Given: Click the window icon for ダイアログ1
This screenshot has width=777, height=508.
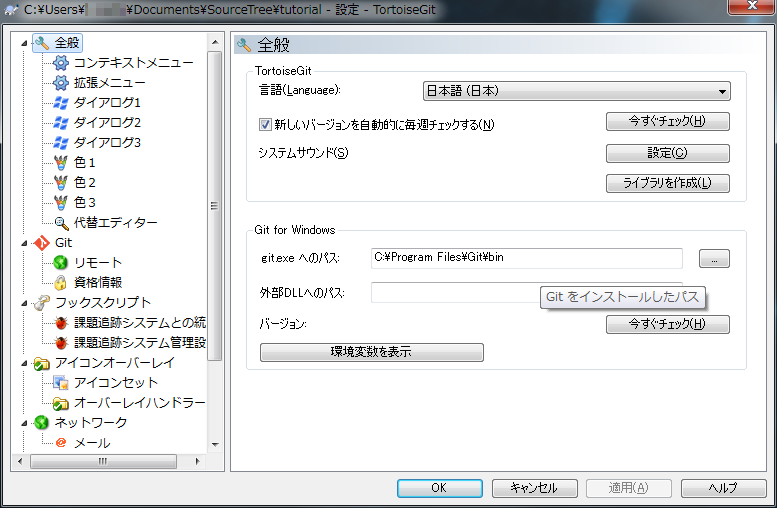Looking at the screenshot, I should (60, 103).
